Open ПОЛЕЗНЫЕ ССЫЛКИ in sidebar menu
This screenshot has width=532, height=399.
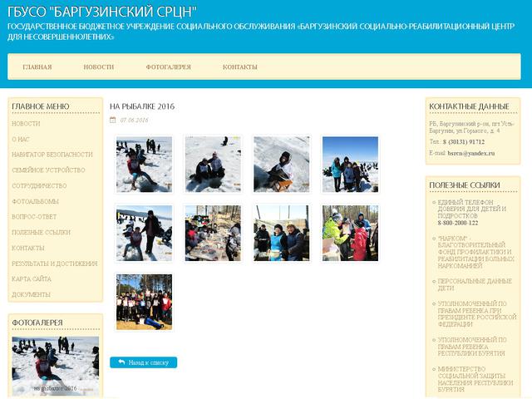pyautogui.click(x=41, y=232)
